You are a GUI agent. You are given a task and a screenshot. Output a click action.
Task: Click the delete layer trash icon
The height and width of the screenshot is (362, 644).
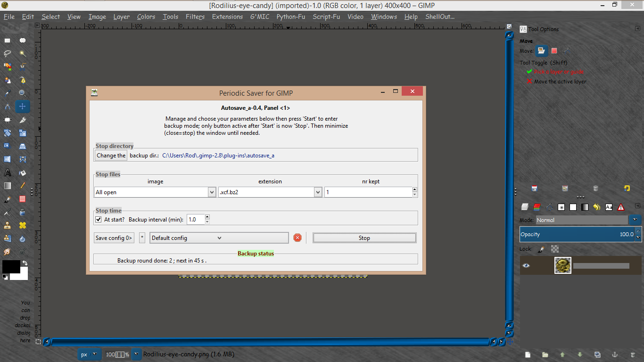633,354
